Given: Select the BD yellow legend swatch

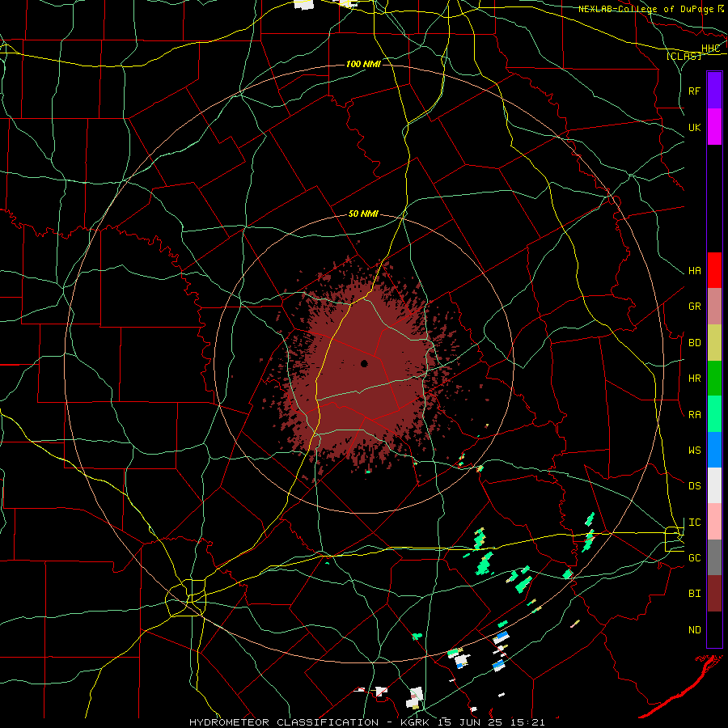Looking at the screenshot, I should point(714,342).
